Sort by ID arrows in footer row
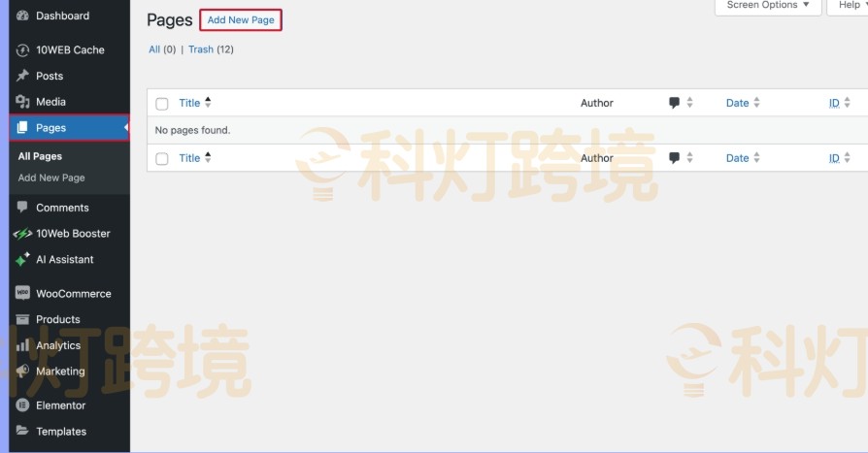The height and width of the screenshot is (453, 868). [x=847, y=158]
